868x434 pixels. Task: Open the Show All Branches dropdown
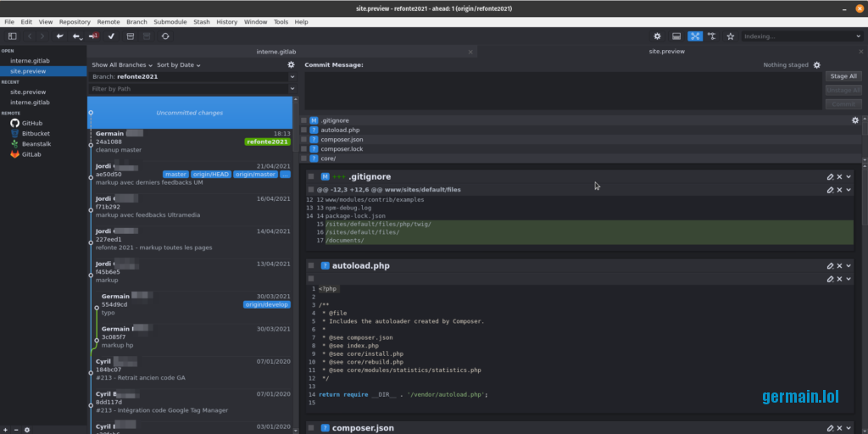coord(122,65)
